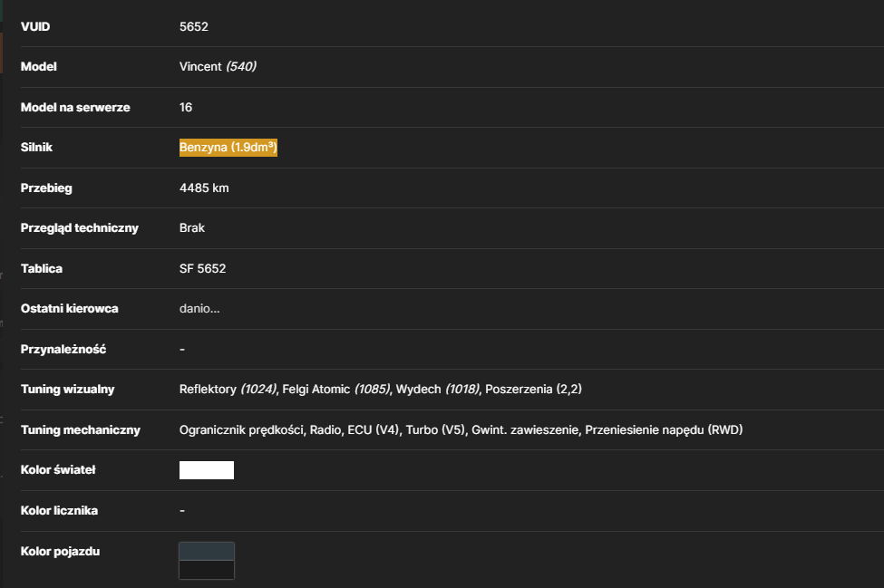This screenshot has width=884, height=588.
Task: Click the Kolor świateł label
Action: point(58,469)
